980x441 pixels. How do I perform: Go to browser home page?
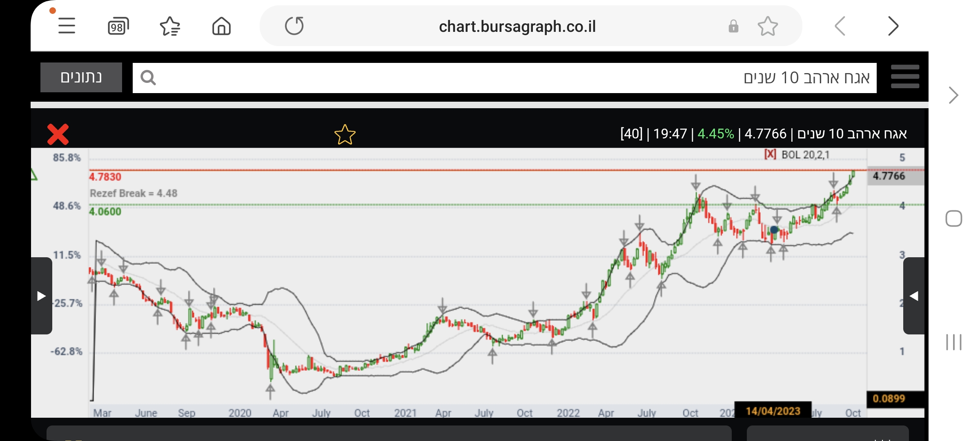click(221, 27)
